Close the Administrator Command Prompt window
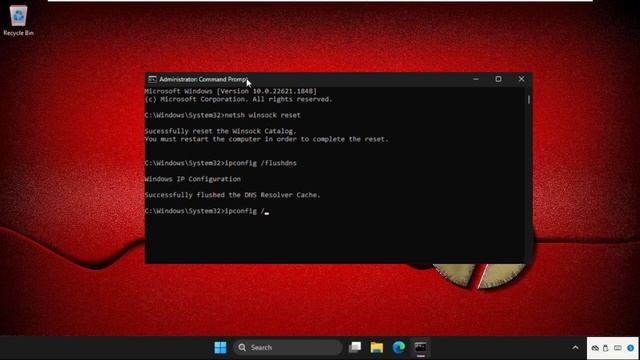Image resolution: width=640 pixels, height=360 pixels. [x=521, y=79]
